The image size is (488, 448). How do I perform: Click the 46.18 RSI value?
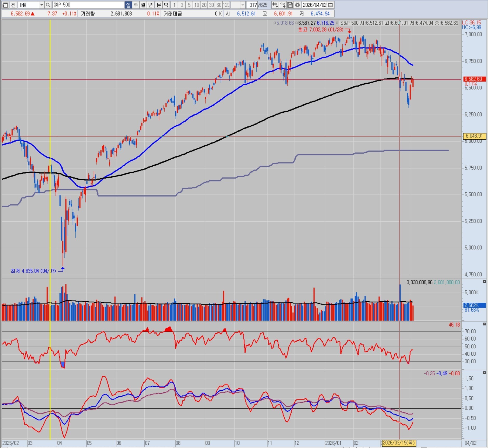[454, 325]
